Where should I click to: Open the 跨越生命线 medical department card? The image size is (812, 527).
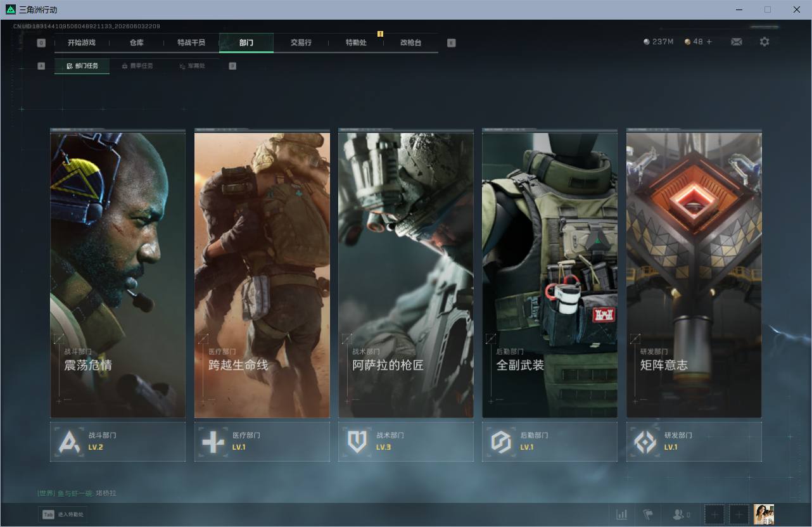pos(262,274)
